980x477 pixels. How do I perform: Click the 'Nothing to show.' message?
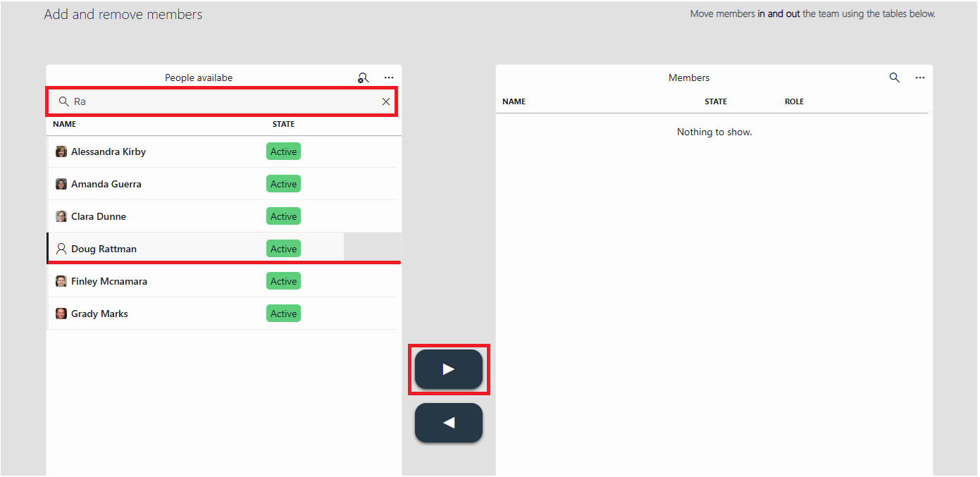[x=714, y=132]
